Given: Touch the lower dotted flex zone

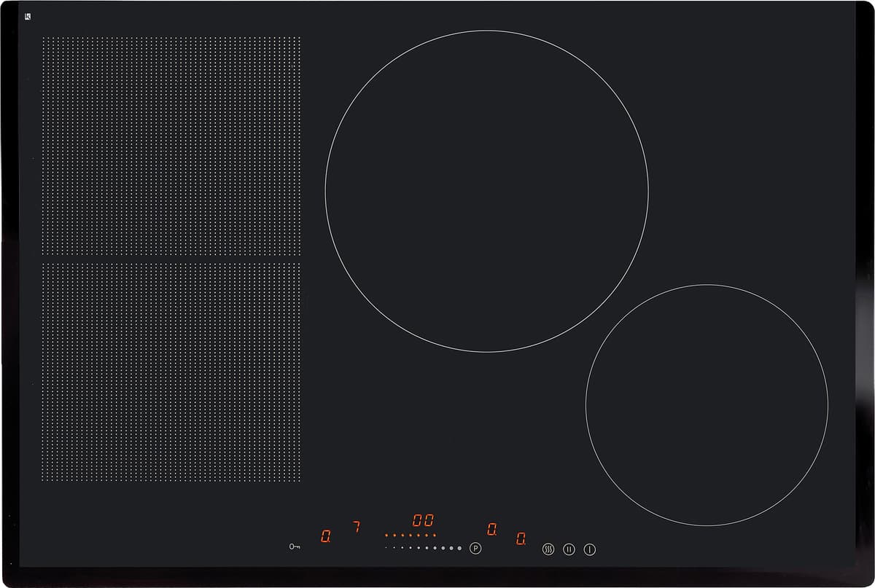Looking at the screenshot, I should coord(171,372).
